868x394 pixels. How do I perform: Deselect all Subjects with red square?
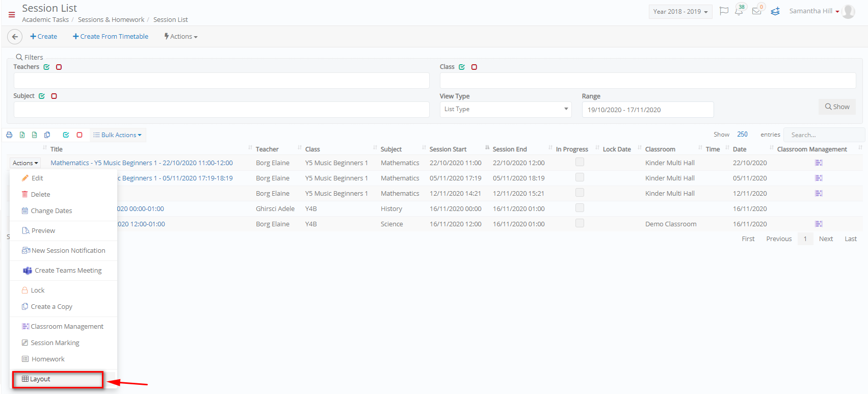[x=54, y=96]
